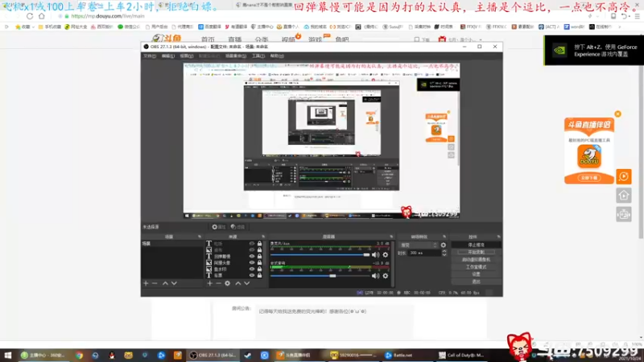The height and width of the screenshot is (362, 644).
Task: Show the topmost hidden source via its eye icon
Action: (x=252, y=244)
